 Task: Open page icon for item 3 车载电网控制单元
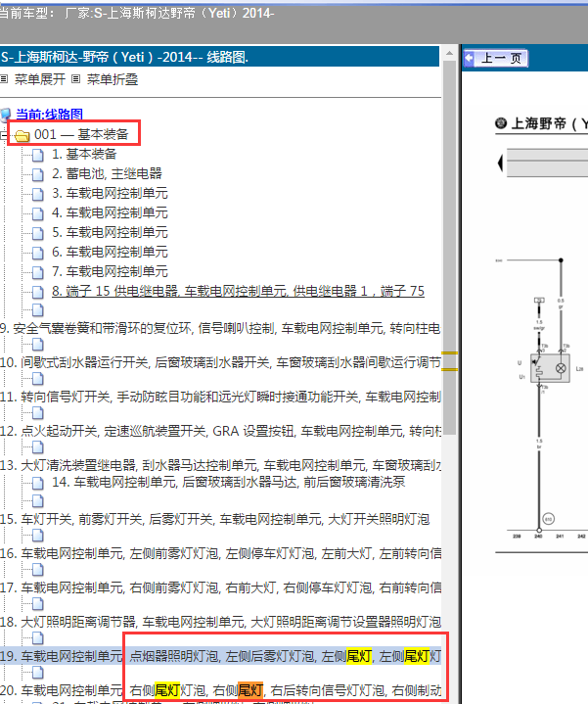point(38,194)
